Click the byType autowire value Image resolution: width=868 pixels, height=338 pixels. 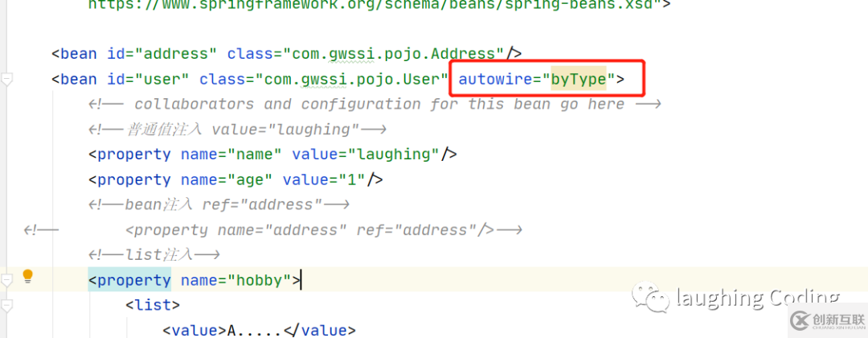point(579,79)
